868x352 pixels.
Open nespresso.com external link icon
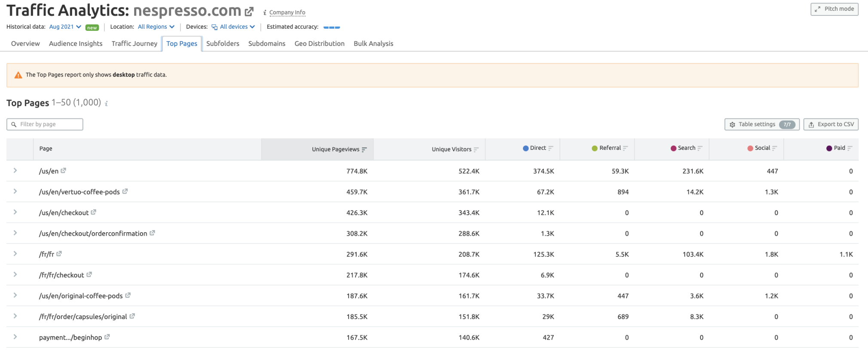[249, 12]
